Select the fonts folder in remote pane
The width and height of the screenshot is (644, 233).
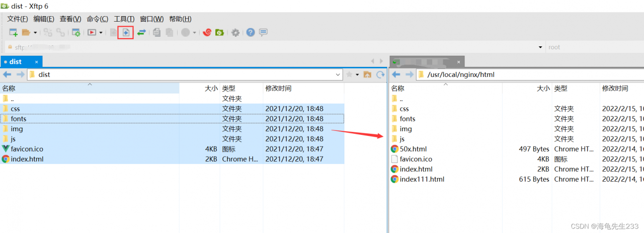point(517,119)
